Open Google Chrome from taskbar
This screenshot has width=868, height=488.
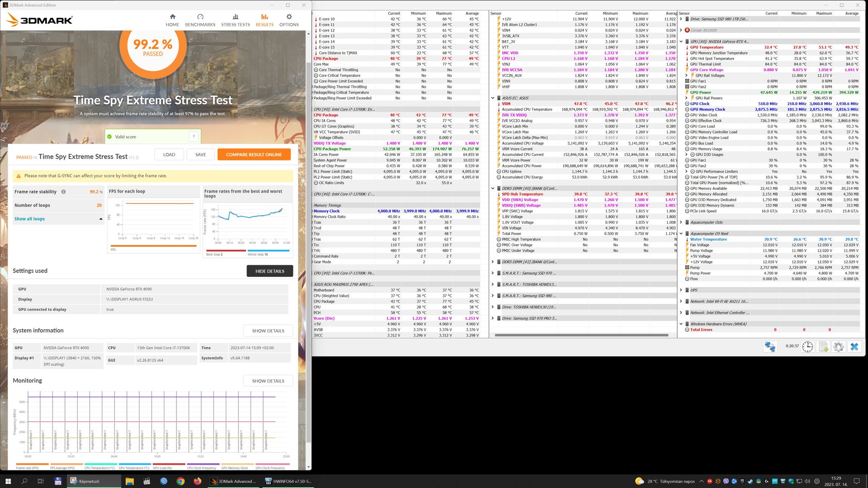(181, 481)
